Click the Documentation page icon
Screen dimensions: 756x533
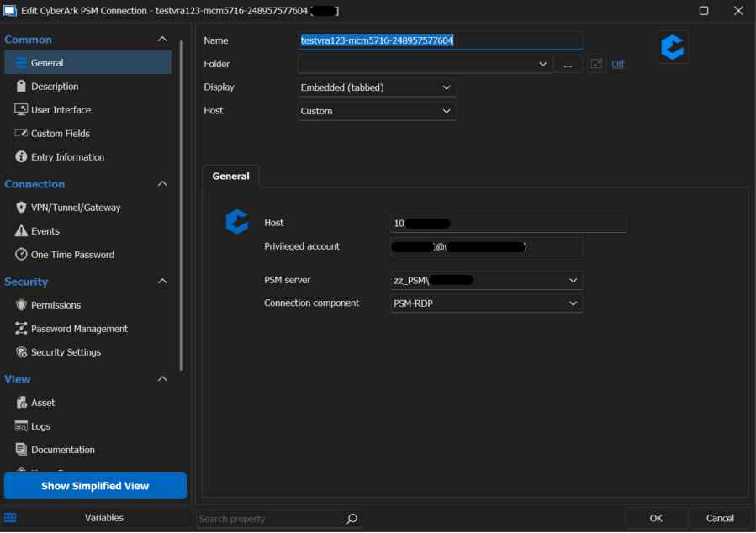21,449
